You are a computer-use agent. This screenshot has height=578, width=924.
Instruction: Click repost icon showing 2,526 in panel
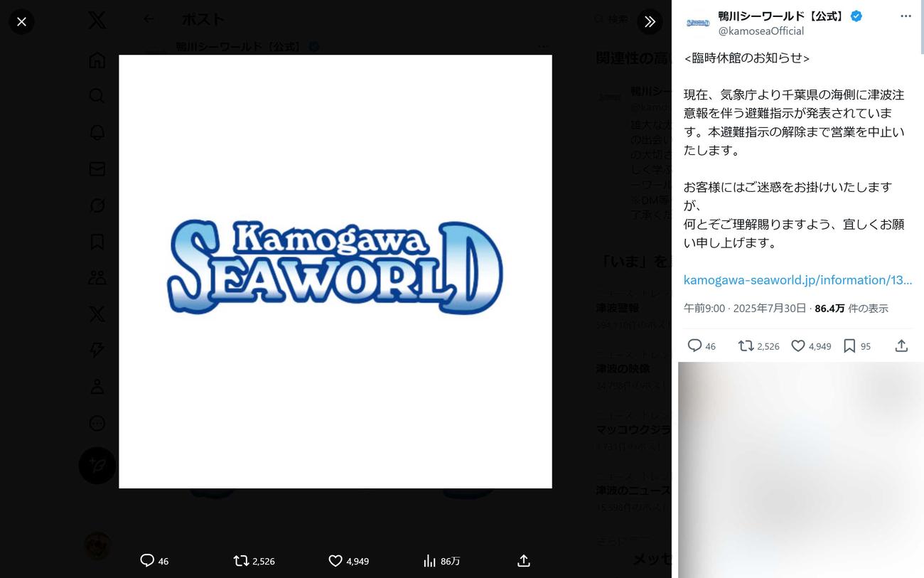click(x=746, y=346)
